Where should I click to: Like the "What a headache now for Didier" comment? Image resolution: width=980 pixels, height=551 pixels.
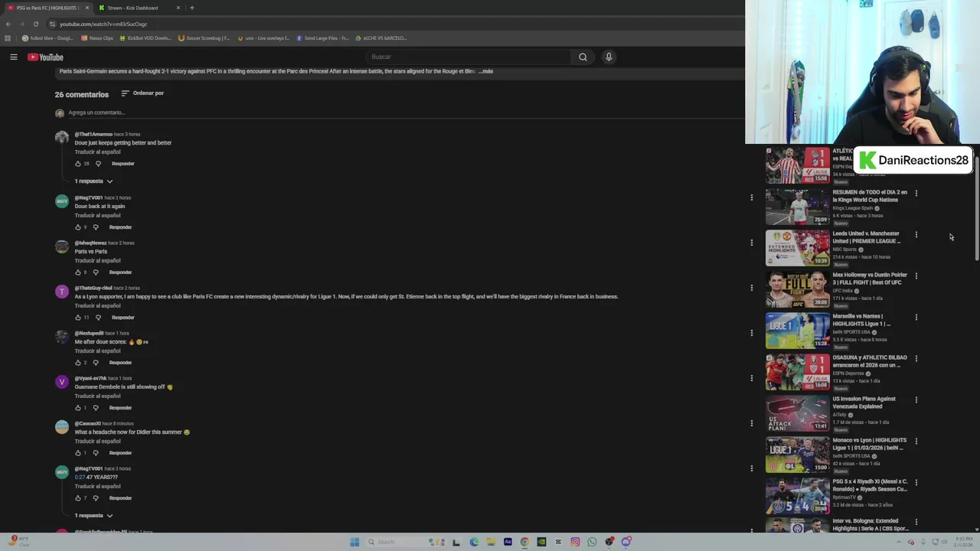click(77, 453)
